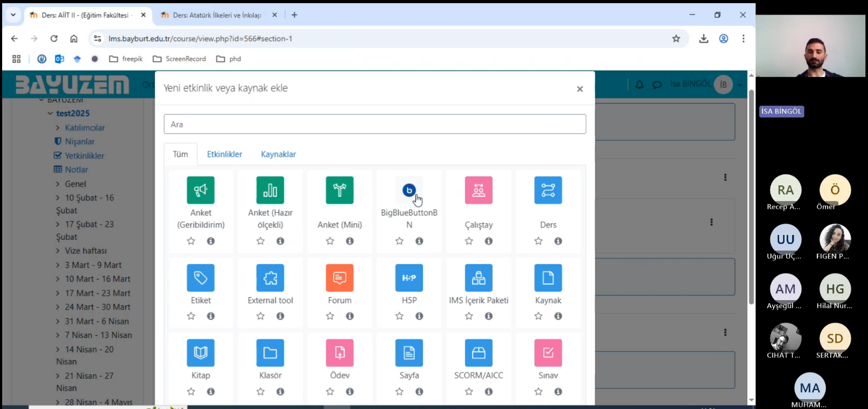This screenshot has width=868, height=409.
Task: Open the Katılımcılar participants link
Action: click(x=85, y=128)
